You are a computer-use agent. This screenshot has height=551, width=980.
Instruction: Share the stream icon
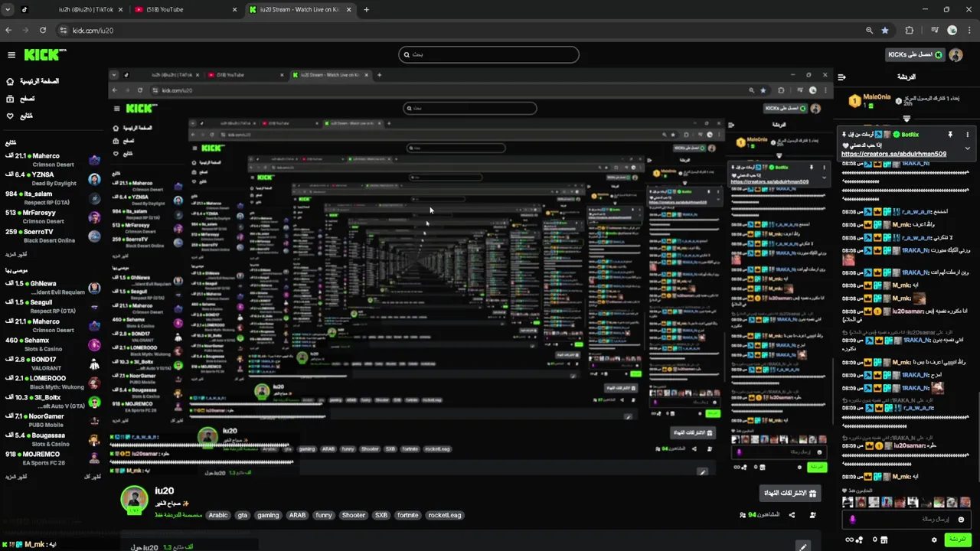point(792,515)
